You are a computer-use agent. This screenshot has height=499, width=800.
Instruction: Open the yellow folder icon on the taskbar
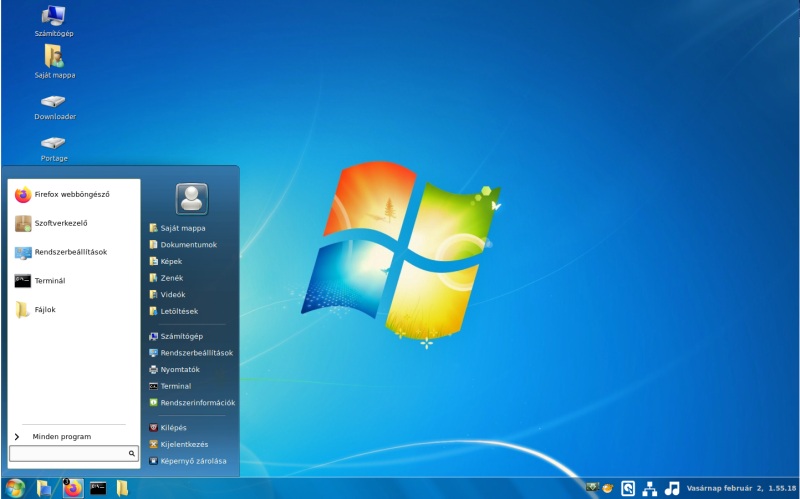point(122,488)
